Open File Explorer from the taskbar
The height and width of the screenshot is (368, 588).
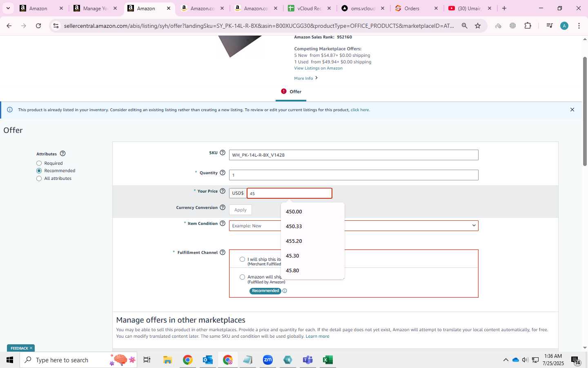(167, 360)
